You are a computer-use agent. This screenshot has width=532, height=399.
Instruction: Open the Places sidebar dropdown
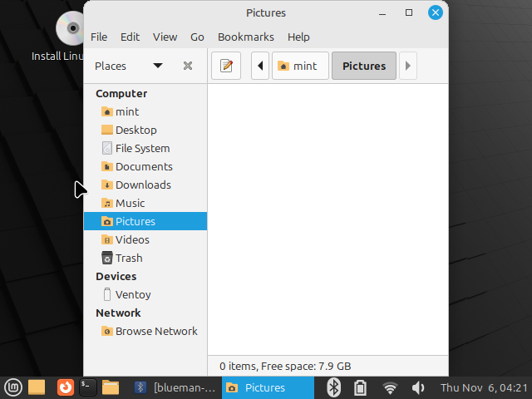pos(157,66)
